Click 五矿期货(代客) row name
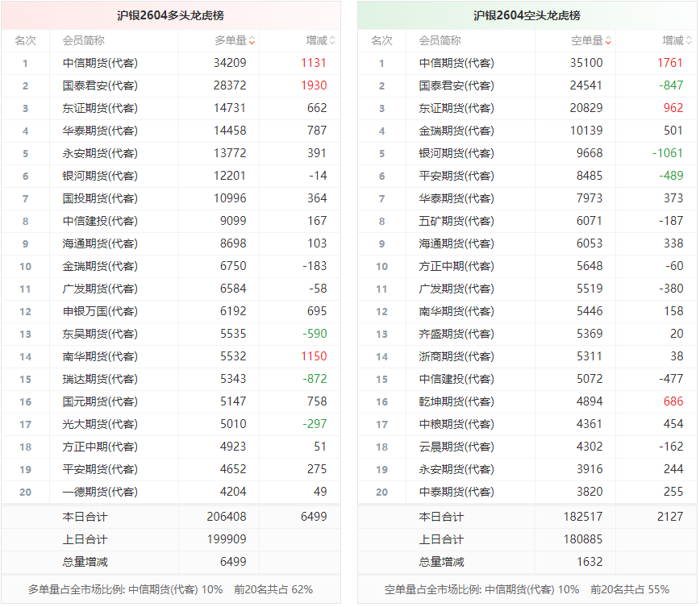 (456, 221)
